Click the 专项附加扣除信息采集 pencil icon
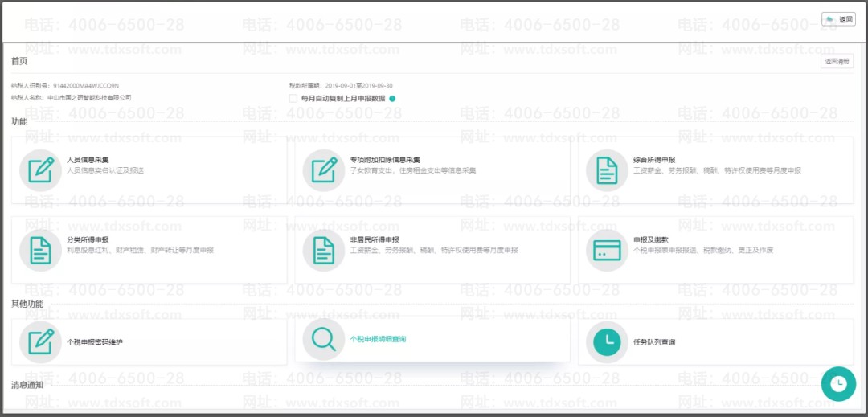The height and width of the screenshot is (417, 868). 324,170
